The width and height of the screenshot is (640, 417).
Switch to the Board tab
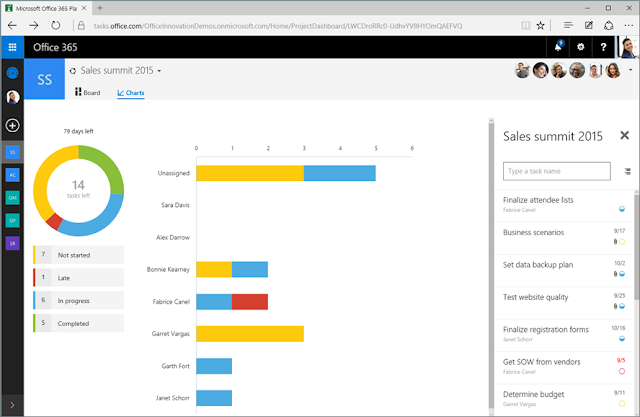click(x=87, y=93)
